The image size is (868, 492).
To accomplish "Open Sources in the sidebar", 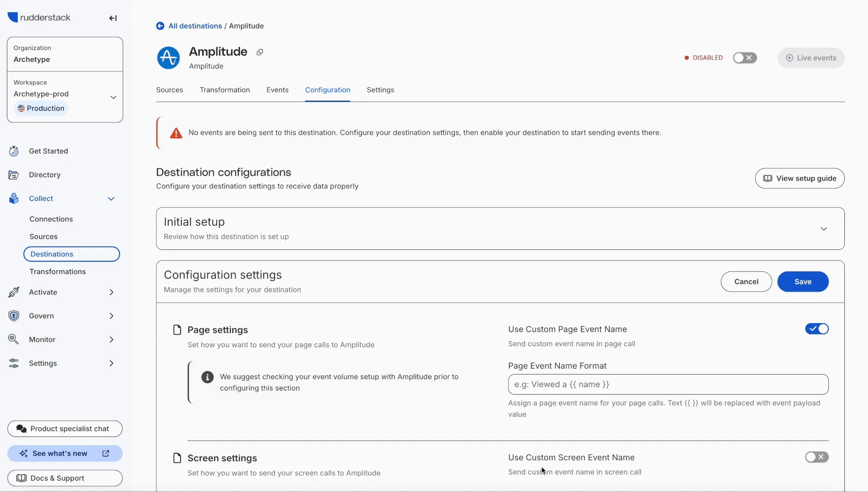I will click(x=44, y=237).
